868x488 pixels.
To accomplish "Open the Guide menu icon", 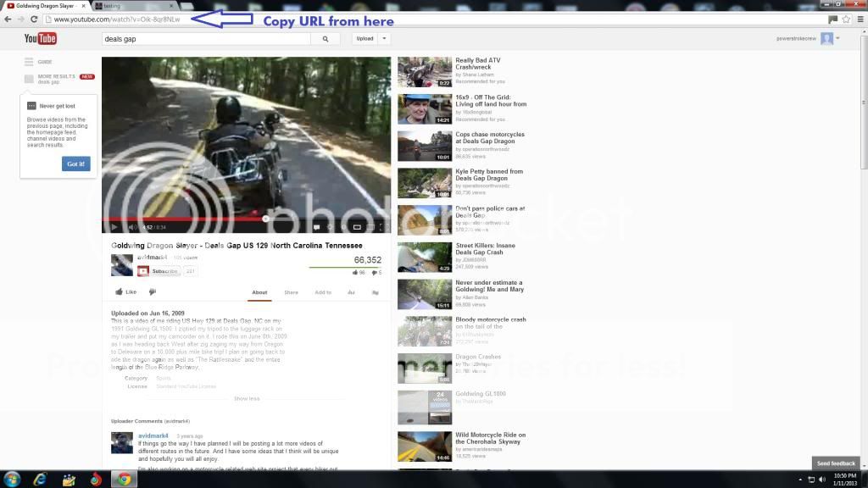I will (x=29, y=62).
